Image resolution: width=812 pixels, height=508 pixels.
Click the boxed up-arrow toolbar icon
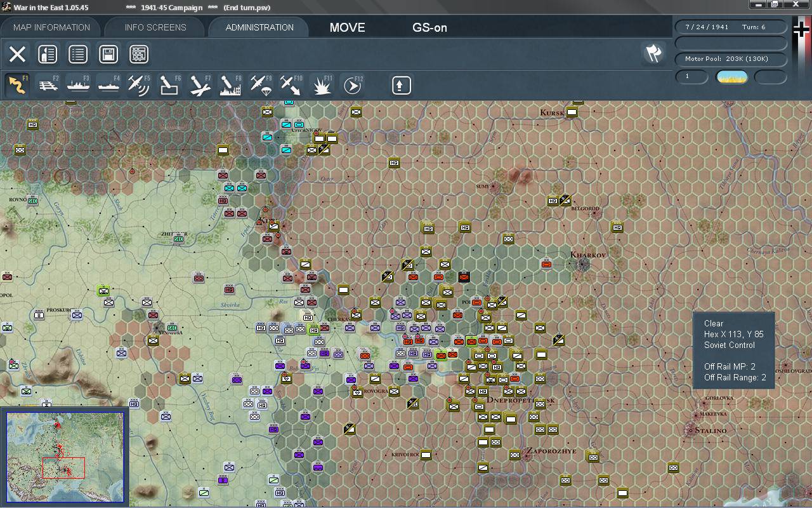click(401, 85)
